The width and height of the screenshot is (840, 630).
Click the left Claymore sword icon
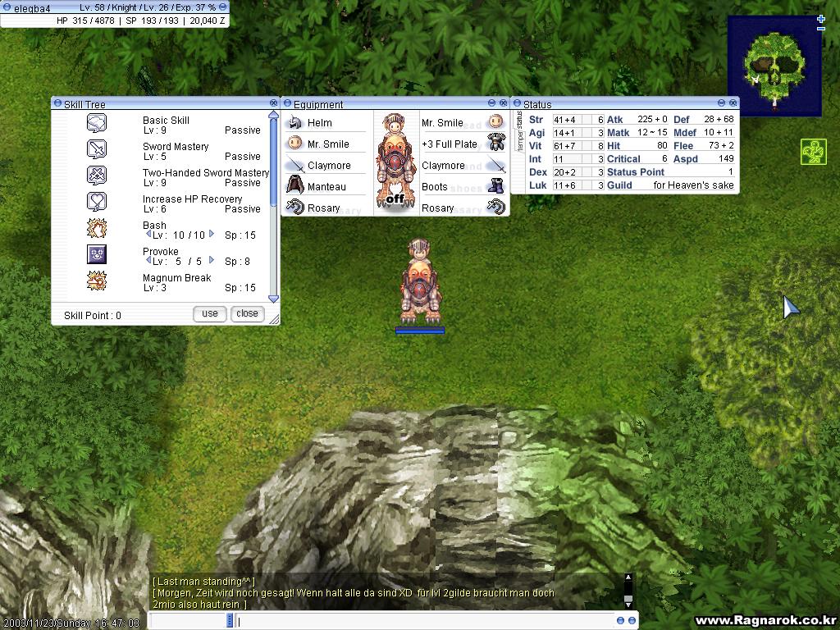click(x=294, y=164)
